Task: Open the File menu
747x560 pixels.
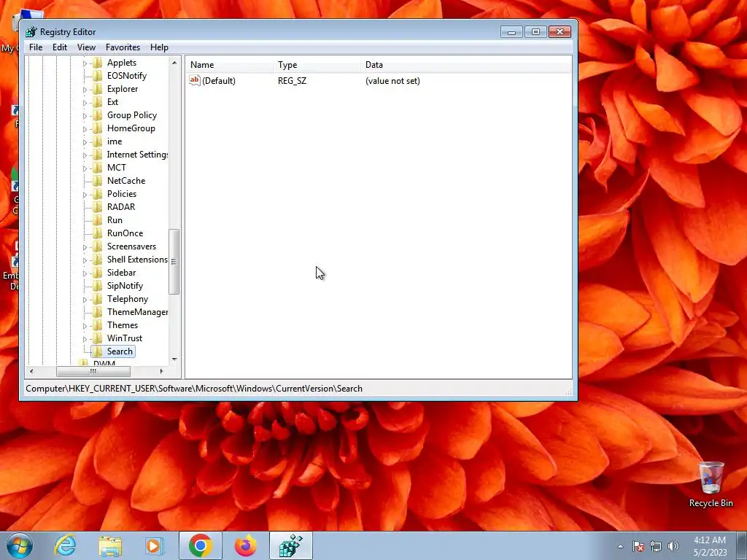Action: pyautogui.click(x=36, y=47)
